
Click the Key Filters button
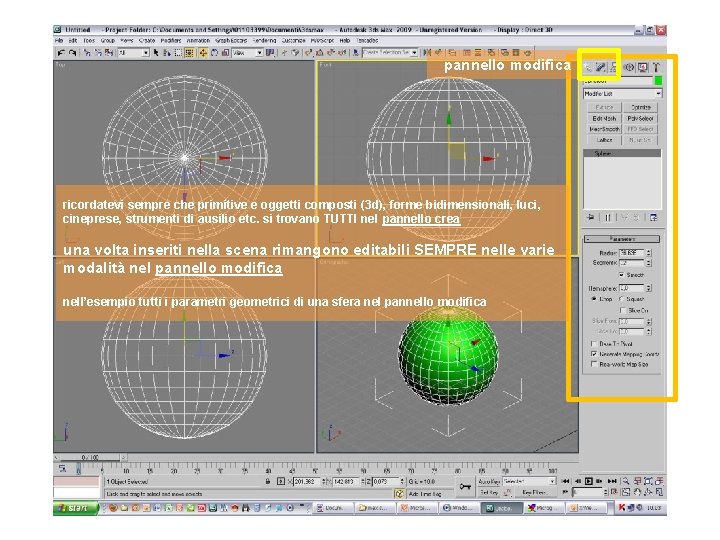pyautogui.click(x=534, y=492)
